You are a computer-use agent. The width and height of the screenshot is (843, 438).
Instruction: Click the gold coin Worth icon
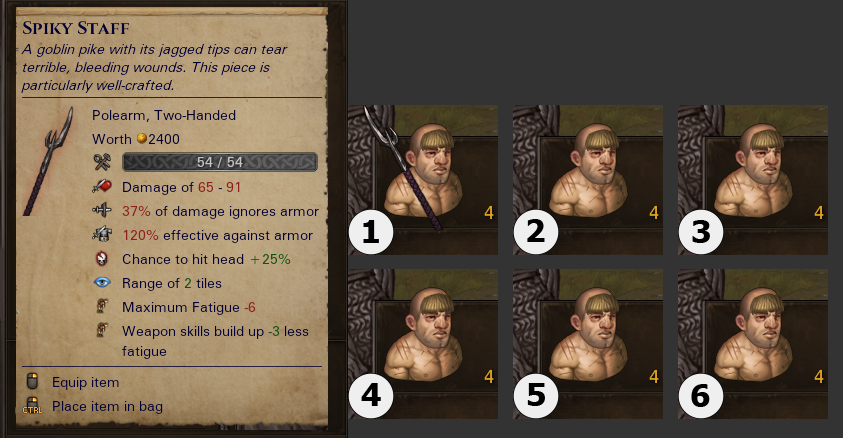[141, 138]
